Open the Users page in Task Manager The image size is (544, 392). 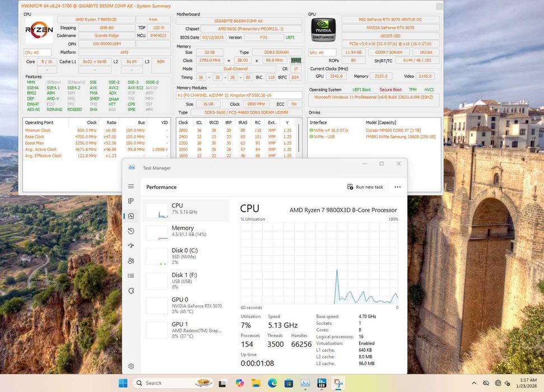[131, 261]
